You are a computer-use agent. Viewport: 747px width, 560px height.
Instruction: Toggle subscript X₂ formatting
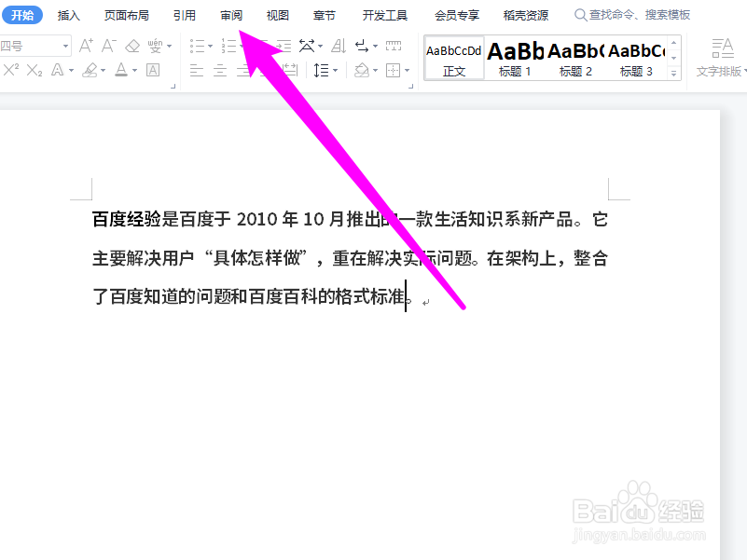(35, 71)
